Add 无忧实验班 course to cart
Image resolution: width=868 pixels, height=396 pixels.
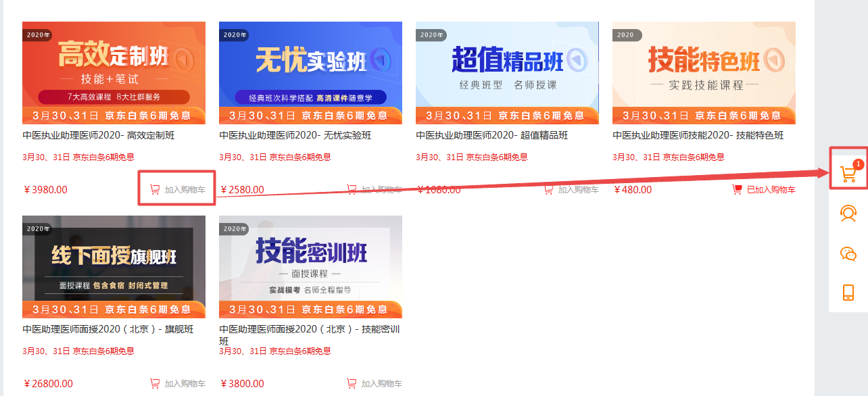click(375, 190)
